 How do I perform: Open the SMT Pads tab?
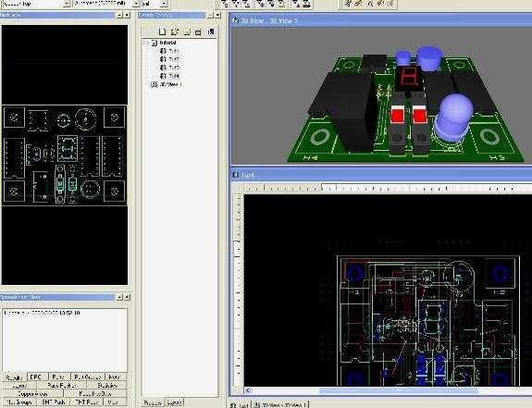tap(54, 402)
